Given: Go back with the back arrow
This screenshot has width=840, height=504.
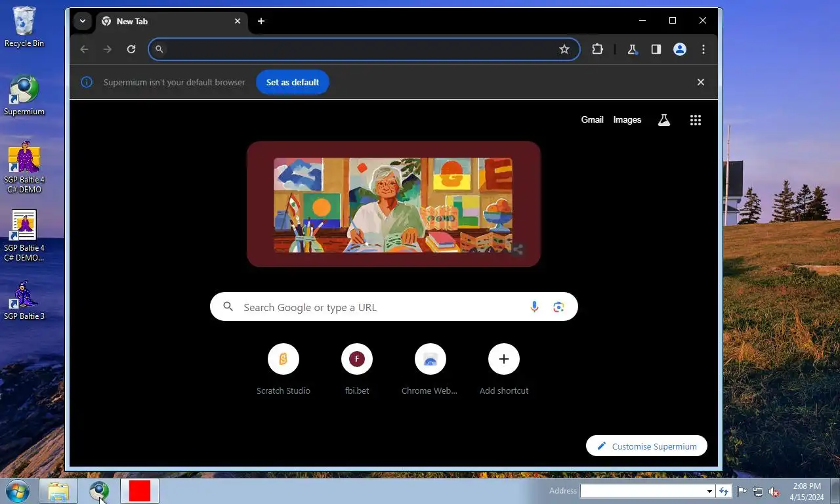Looking at the screenshot, I should (84, 49).
